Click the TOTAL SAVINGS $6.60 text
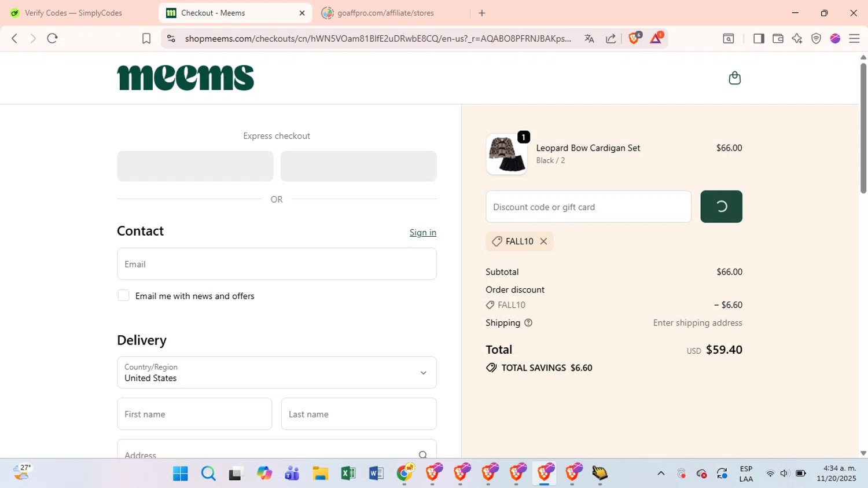This screenshot has height=488, width=868. click(547, 368)
